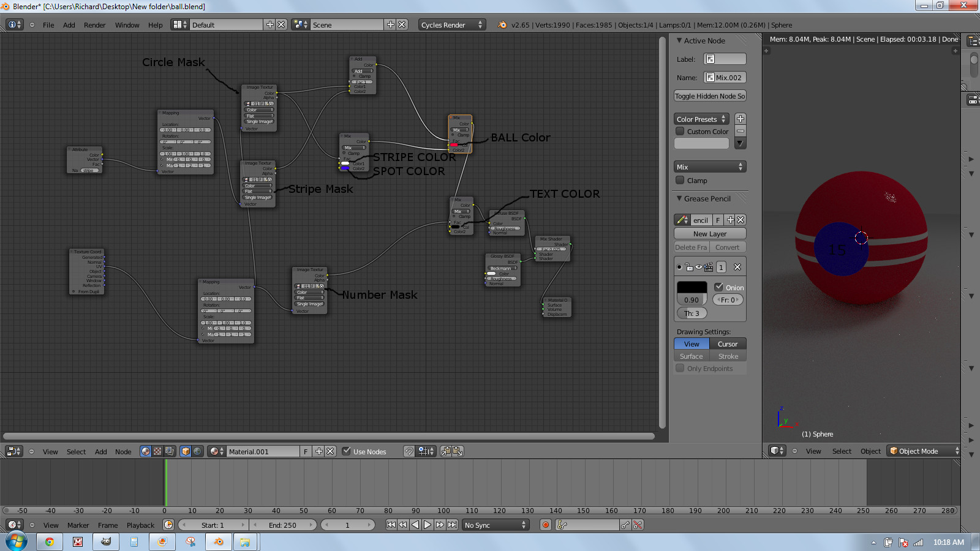This screenshot has width=980, height=551.
Task: Choose Object shader source cube icon
Action: coord(186,451)
